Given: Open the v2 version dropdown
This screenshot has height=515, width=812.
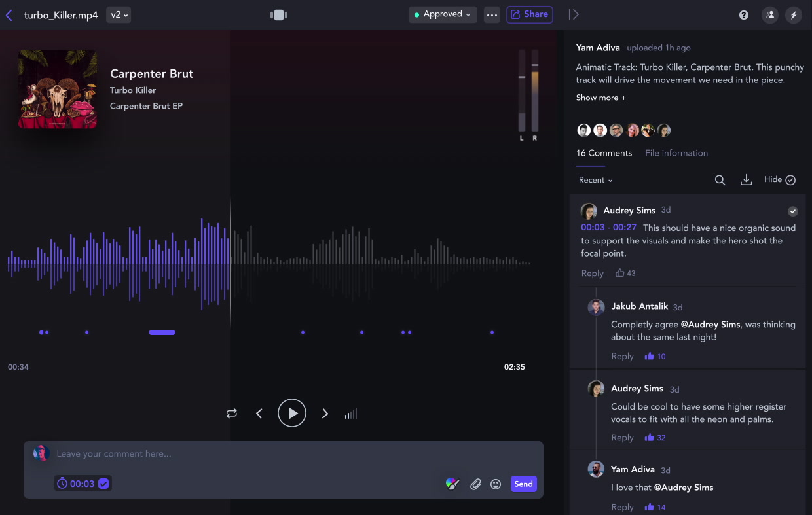Looking at the screenshot, I should pyautogui.click(x=119, y=15).
